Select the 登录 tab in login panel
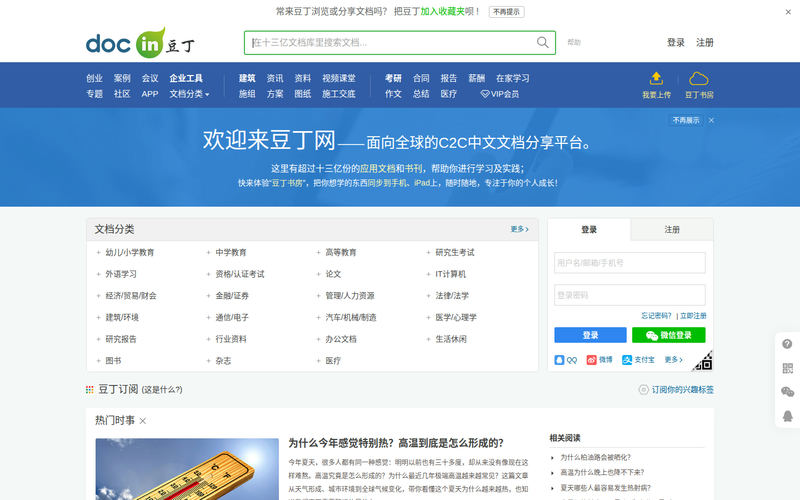 (x=589, y=230)
